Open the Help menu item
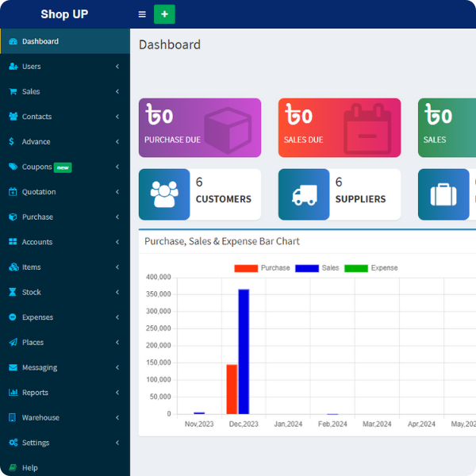 click(x=29, y=468)
